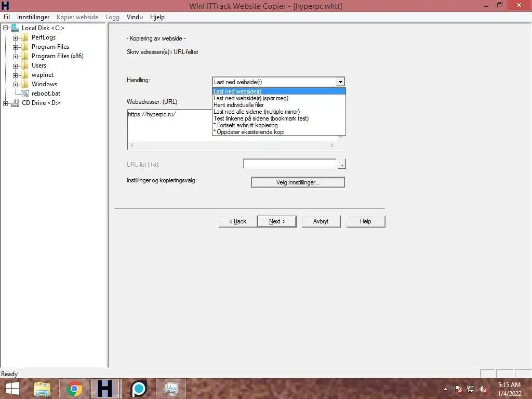Open the Hjelp menu
This screenshot has width=532, height=399.
click(x=157, y=17)
